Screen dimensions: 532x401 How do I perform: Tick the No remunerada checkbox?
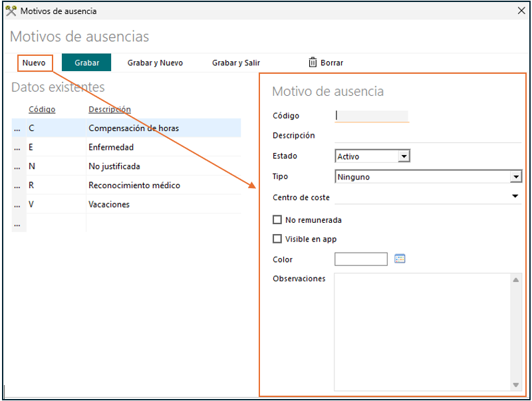277,220
